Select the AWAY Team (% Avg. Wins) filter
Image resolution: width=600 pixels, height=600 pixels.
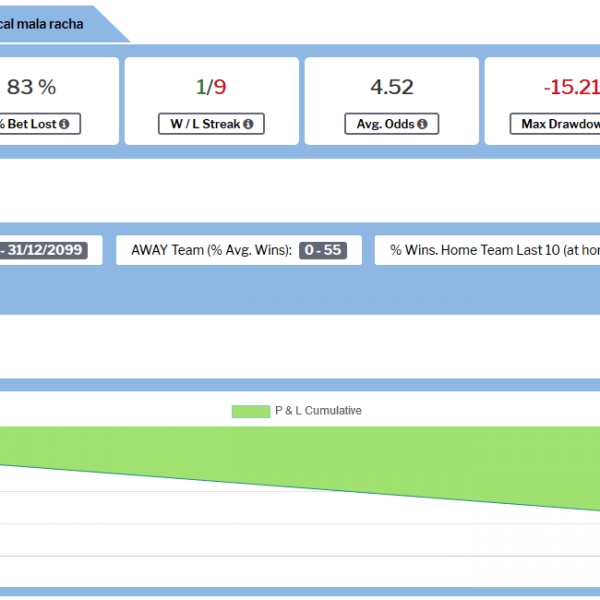pyautogui.click(x=239, y=250)
